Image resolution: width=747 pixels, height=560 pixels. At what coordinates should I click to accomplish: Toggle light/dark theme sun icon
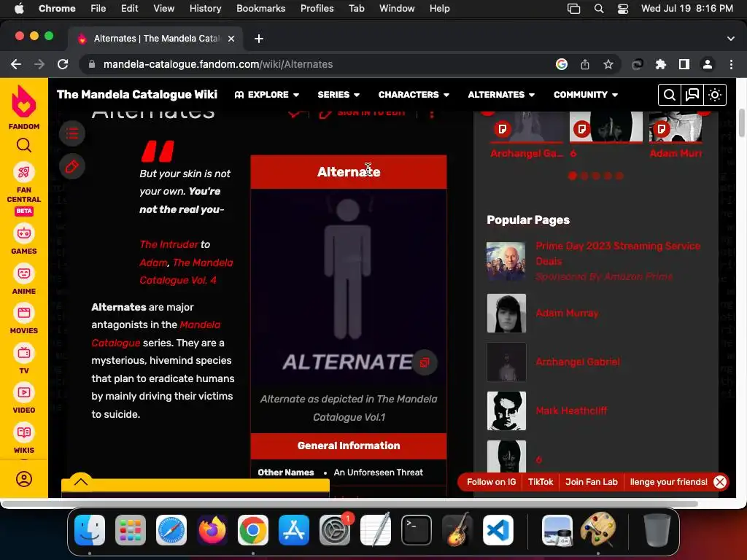pos(715,95)
